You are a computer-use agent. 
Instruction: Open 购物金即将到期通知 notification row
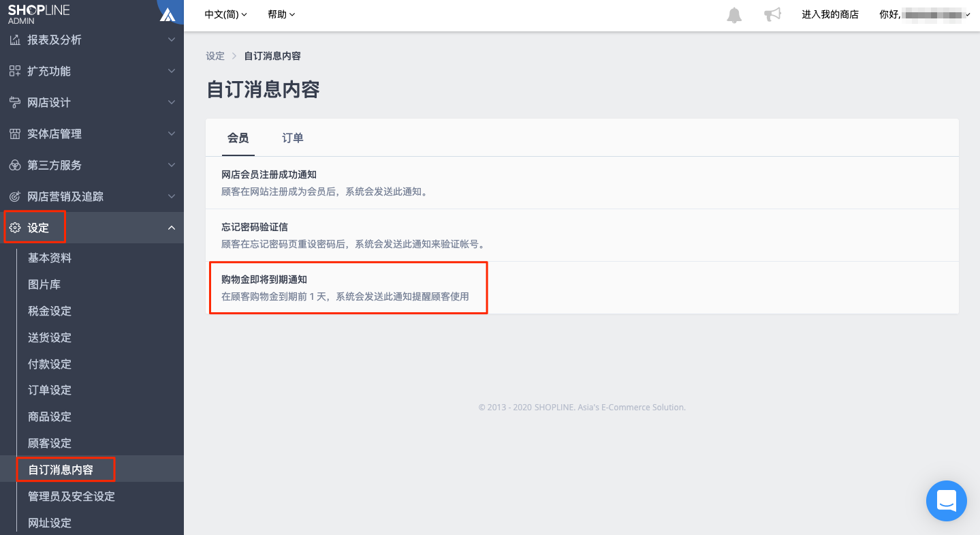pyautogui.click(x=582, y=288)
